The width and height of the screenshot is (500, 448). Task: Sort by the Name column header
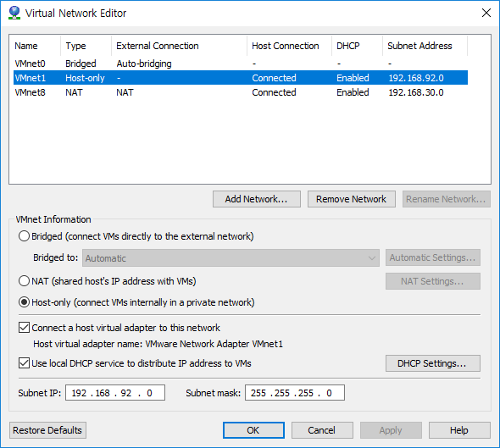pos(36,46)
